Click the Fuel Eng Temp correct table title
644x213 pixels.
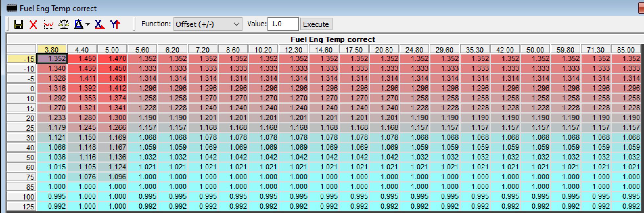tap(333, 39)
